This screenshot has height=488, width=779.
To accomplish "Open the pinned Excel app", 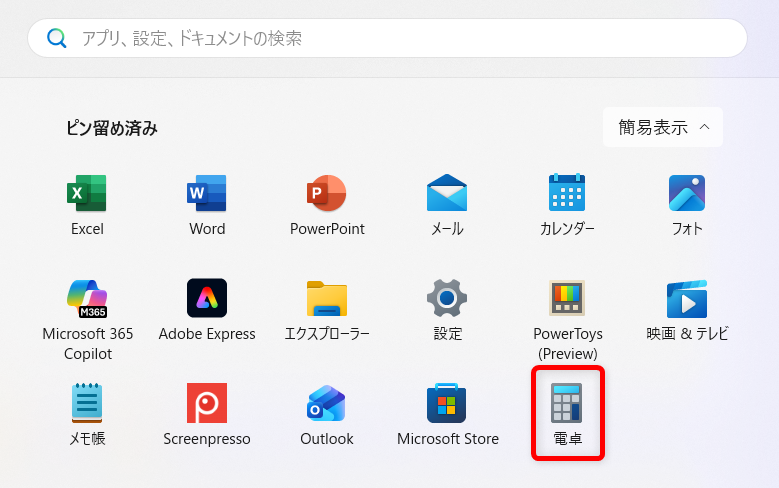I will coord(87,205).
